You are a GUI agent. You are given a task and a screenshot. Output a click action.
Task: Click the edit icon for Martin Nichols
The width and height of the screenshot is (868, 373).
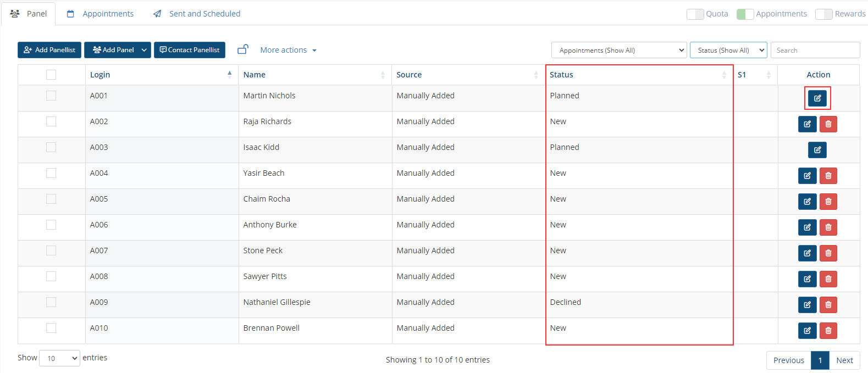(x=817, y=98)
